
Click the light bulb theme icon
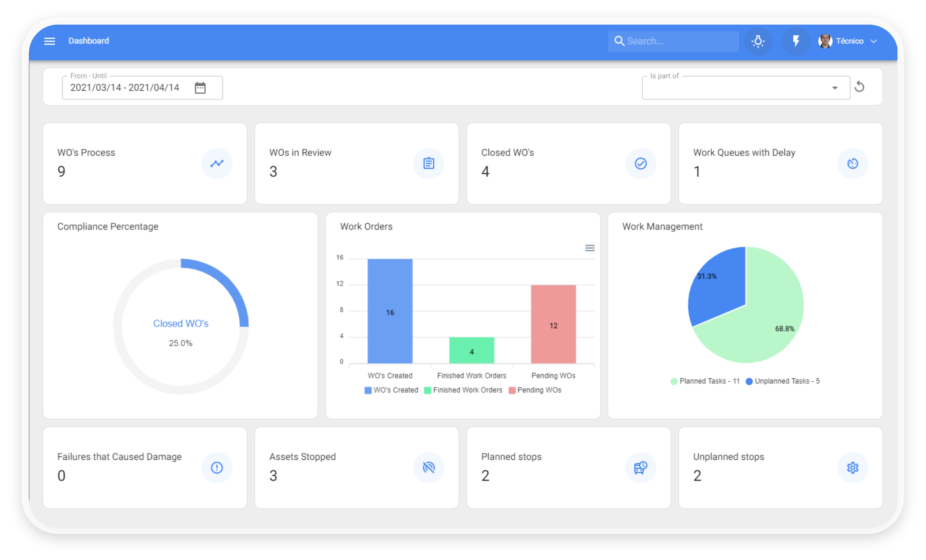[x=758, y=41]
